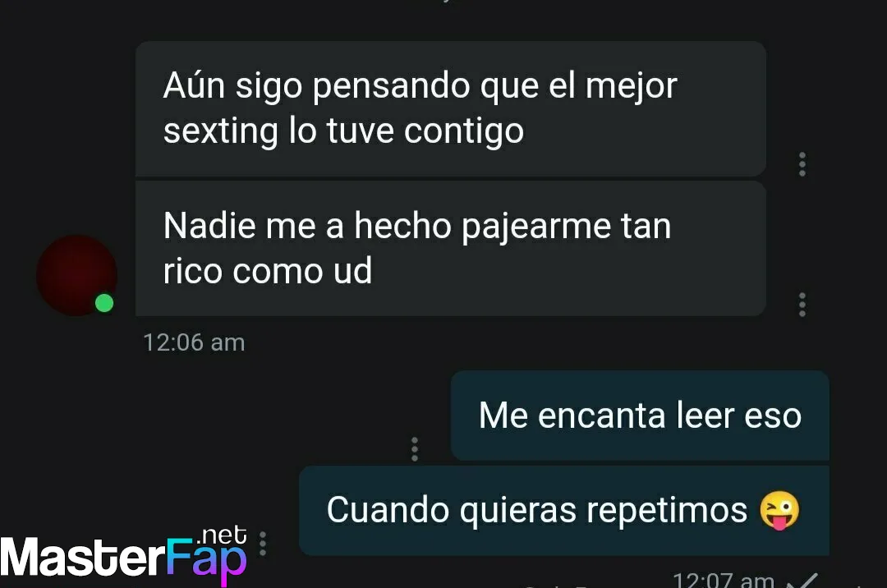Open three-dot menu left of "Me encanta leer eso"
This screenshot has width=887, height=588.
click(x=415, y=449)
